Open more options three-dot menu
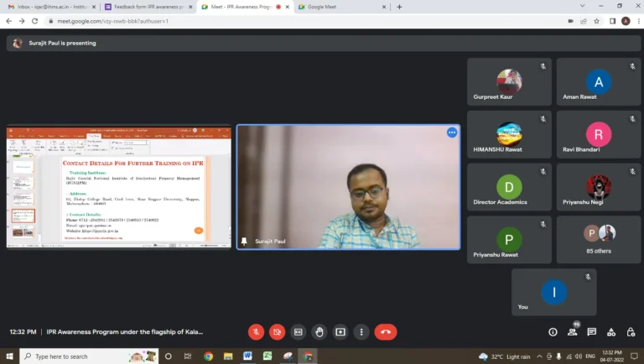The height and width of the screenshot is (364, 644). pos(361,332)
